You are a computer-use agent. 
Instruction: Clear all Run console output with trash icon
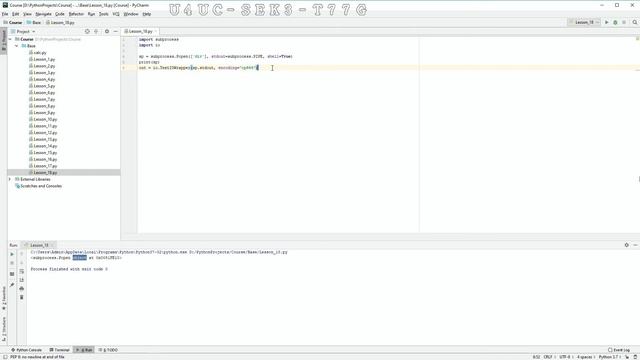[x=22, y=297]
